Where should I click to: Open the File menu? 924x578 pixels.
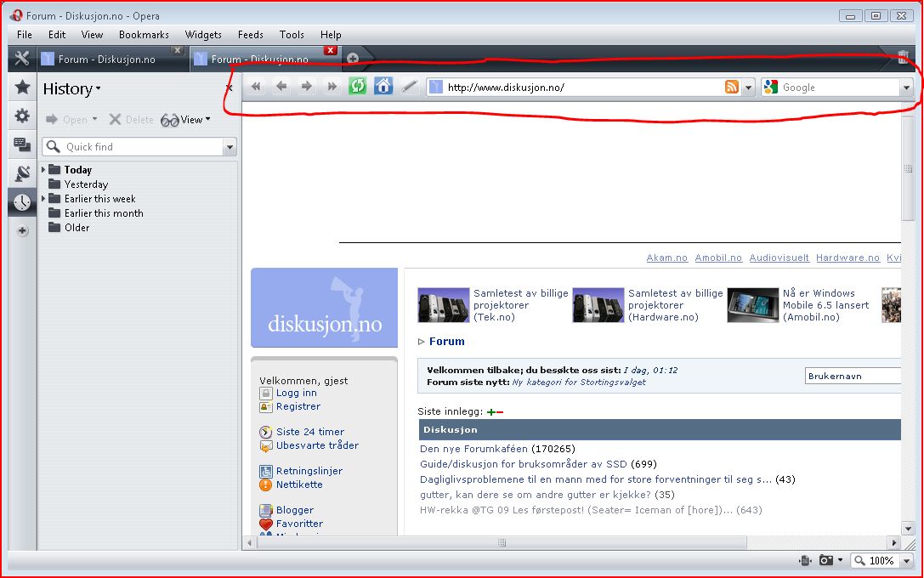pyautogui.click(x=25, y=35)
